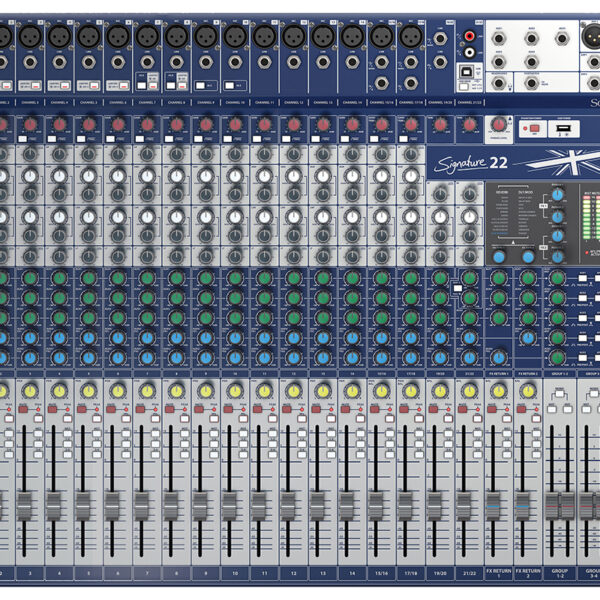This screenshot has height=600, width=600.
Task: Select the square USB type-B port
Action: point(468,72)
